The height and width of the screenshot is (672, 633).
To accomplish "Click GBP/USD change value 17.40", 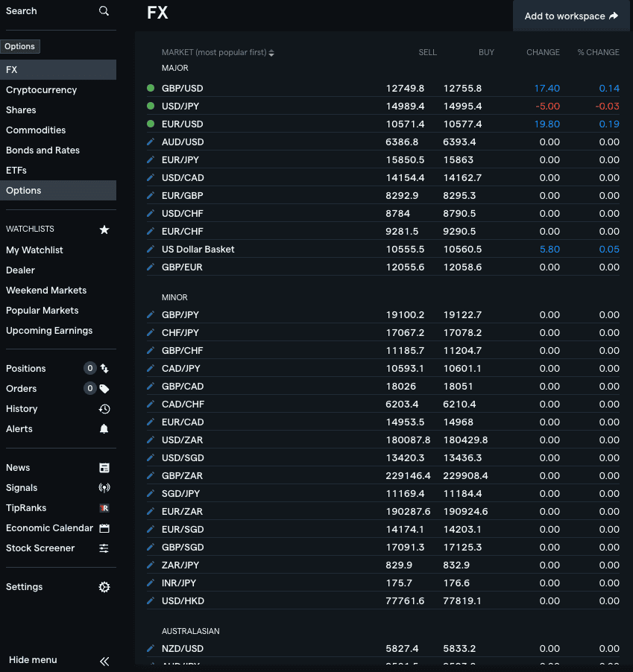I will pyautogui.click(x=547, y=89).
